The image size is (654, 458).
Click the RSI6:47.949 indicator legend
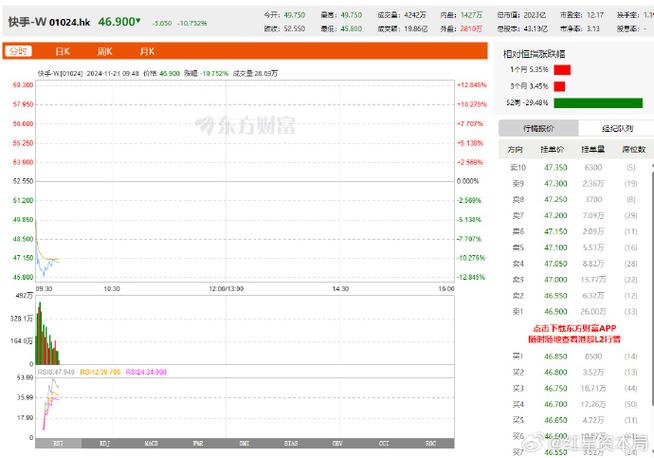point(56,372)
